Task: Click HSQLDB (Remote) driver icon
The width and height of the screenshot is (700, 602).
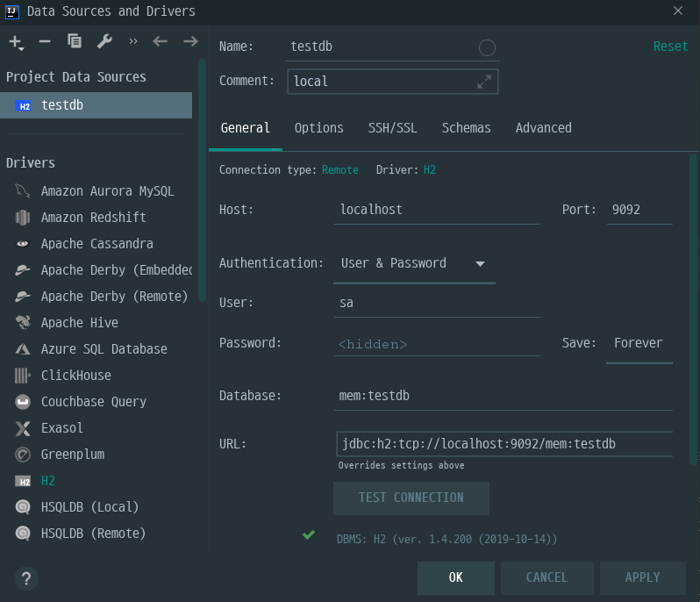Action: pos(23,534)
